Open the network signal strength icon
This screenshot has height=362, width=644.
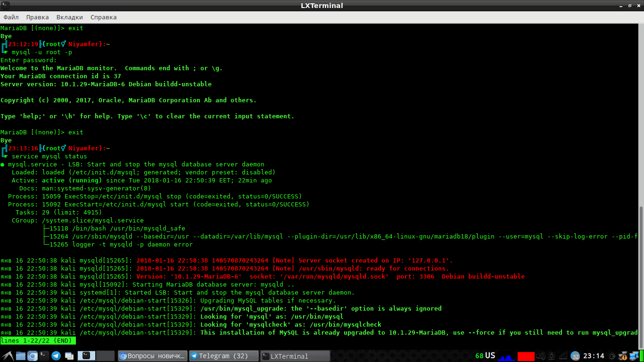[563, 356]
